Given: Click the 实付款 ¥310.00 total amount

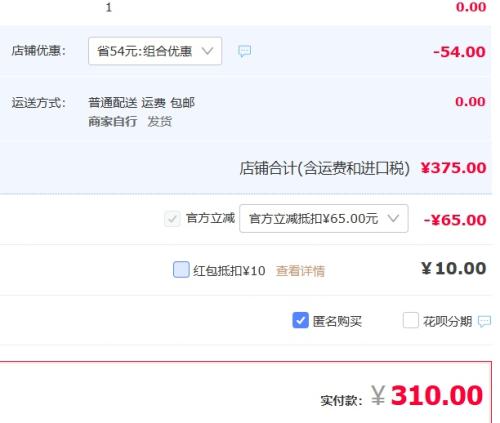Looking at the screenshot, I should (x=427, y=395).
